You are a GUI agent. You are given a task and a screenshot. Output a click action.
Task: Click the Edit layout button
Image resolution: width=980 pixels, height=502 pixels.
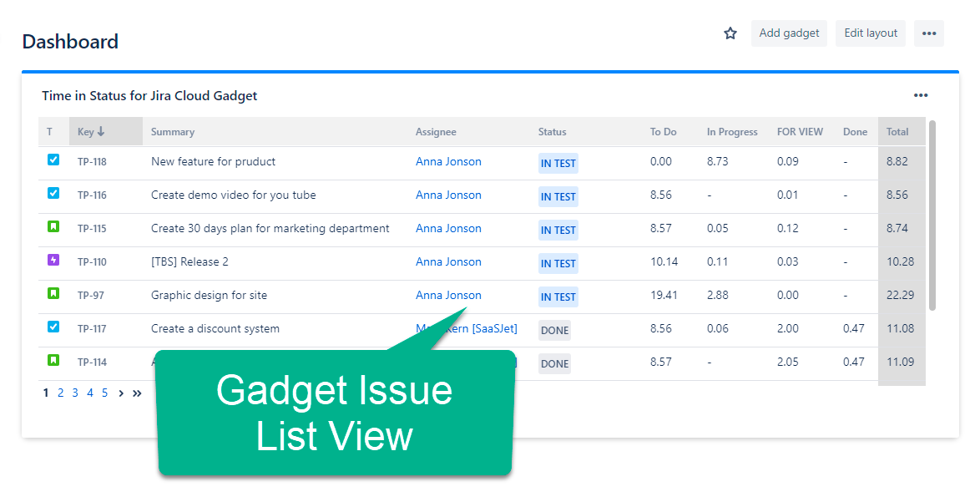point(871,33)
